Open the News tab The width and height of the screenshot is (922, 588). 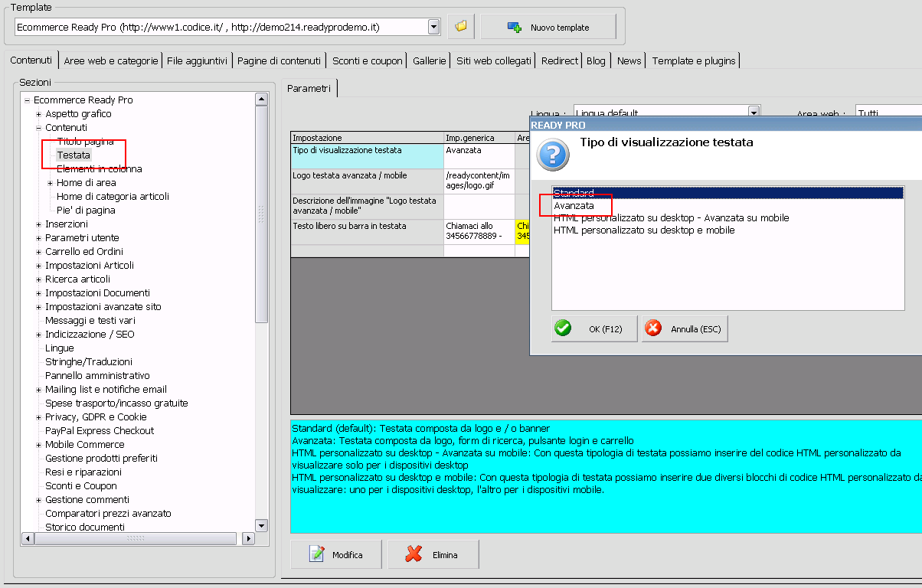pyautogui.click(x=629, y=60)
